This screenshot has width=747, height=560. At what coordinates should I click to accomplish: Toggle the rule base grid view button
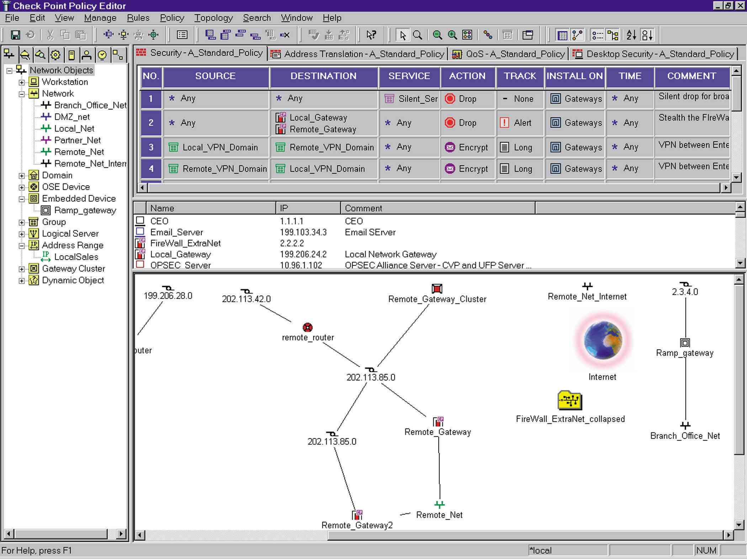click(562, 35)
